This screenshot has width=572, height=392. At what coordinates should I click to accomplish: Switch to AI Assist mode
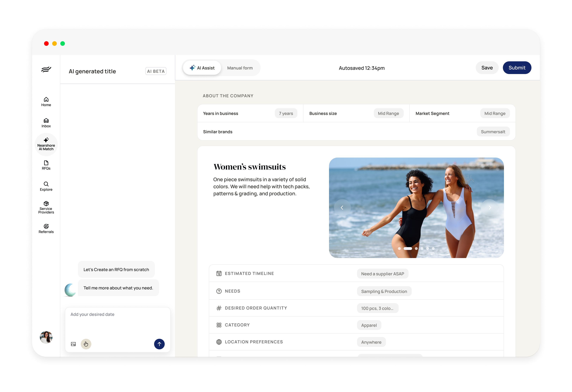coord(202,68)
